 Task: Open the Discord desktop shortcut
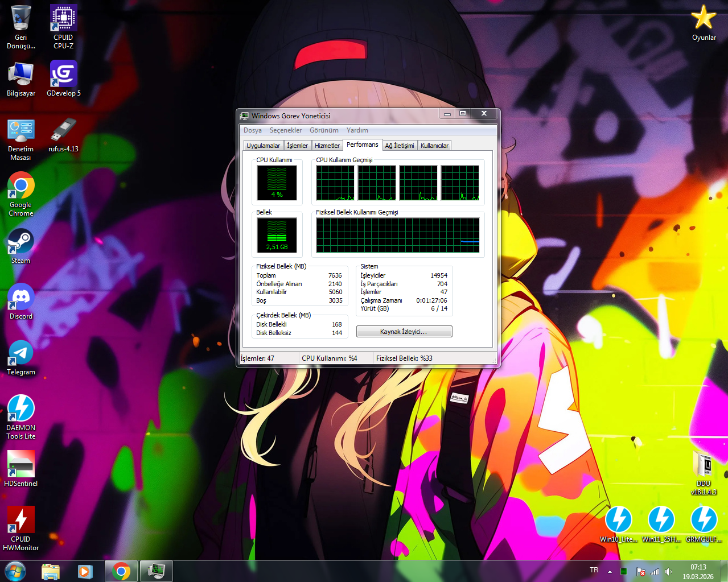(21, 302)
